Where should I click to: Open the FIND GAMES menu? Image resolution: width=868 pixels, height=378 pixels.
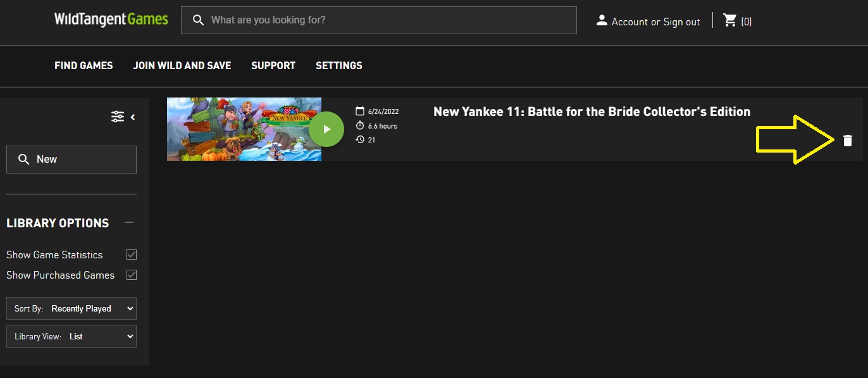coord(84,65)
